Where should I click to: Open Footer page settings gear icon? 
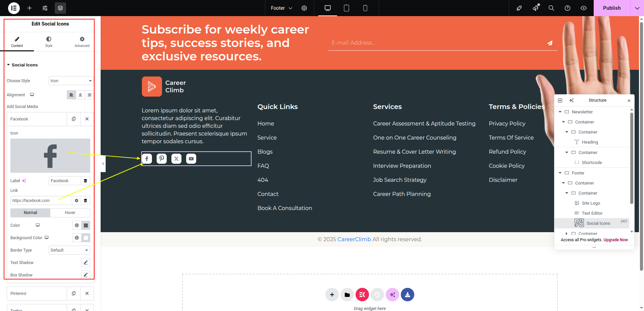[304, 8]
